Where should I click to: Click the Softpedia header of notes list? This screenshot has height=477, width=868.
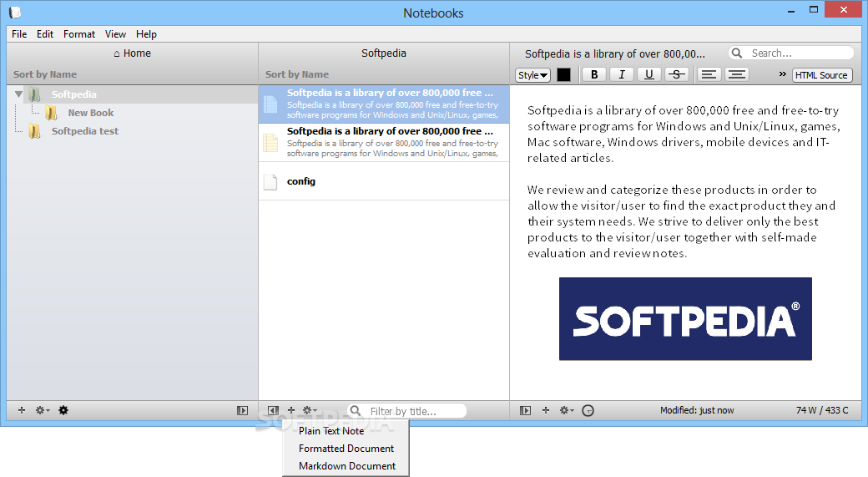(384, 53)
